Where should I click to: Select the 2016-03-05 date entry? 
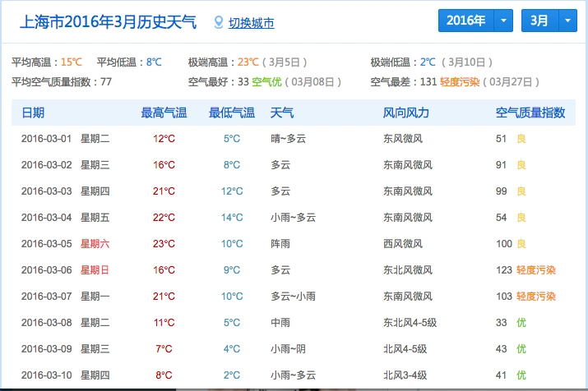(x=48, y=244)
